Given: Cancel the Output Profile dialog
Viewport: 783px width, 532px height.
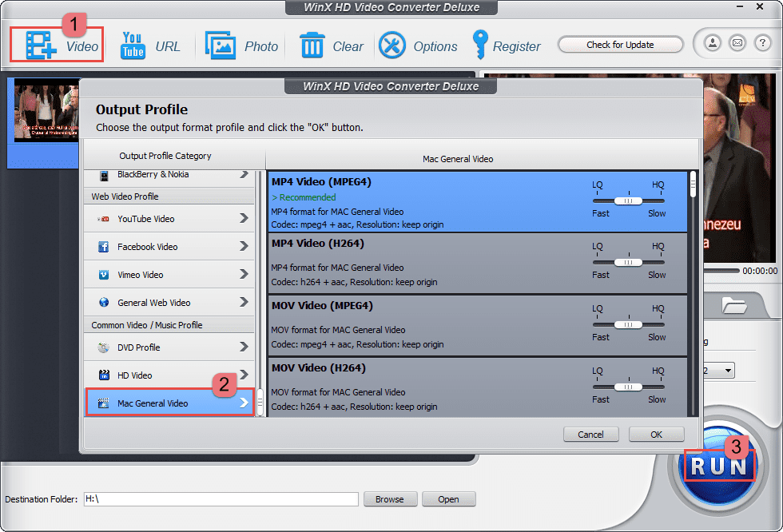Looking at the screenshot, I should click(x=590, y=435).
